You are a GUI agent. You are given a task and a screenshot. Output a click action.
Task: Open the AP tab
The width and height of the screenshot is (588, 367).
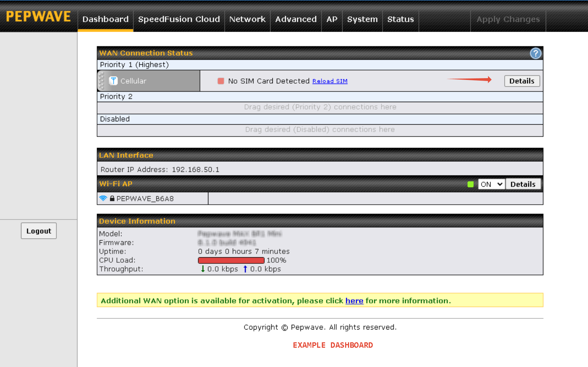[x=332, y=19]
